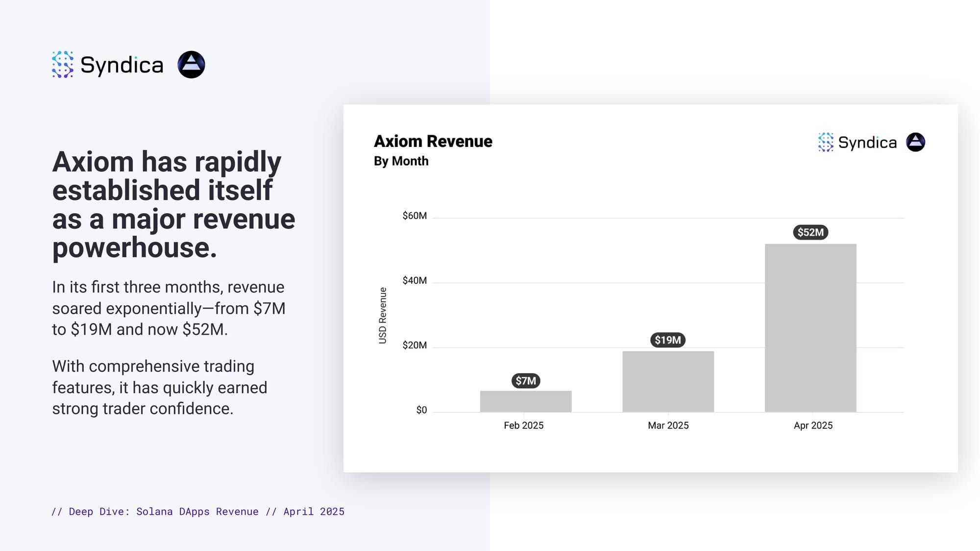Image resolution: width=980 pixels, height=551 pixels.
Task: Click the Axiom triangle logo beside Syndica wordmark
Action: [x=191, y=65]
